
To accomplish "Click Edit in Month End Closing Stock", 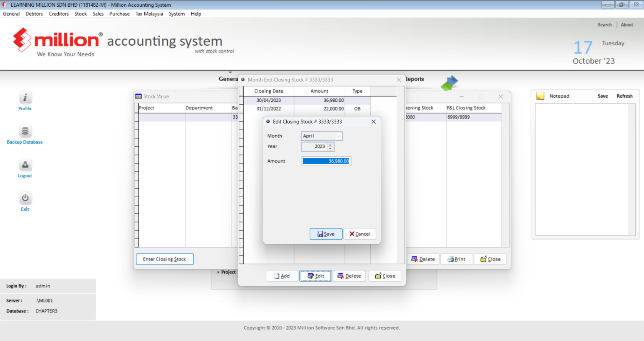I will pos(316,276).
